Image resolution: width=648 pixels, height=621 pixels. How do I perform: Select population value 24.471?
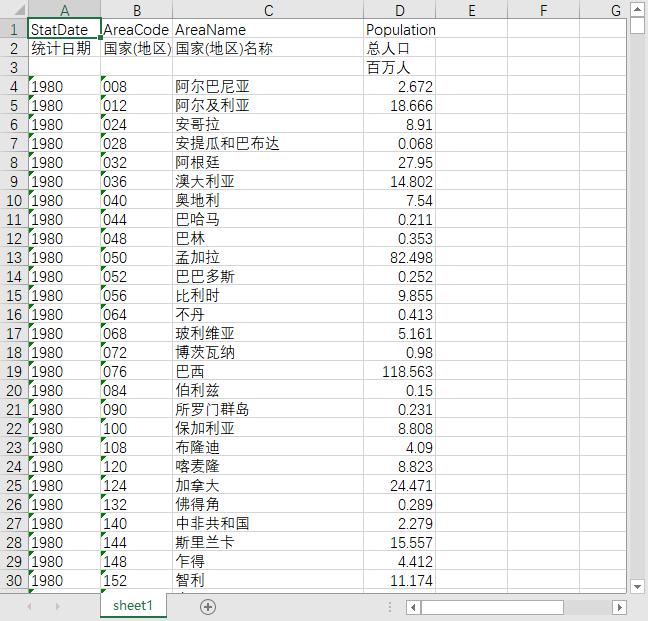(x=400, y=485)
